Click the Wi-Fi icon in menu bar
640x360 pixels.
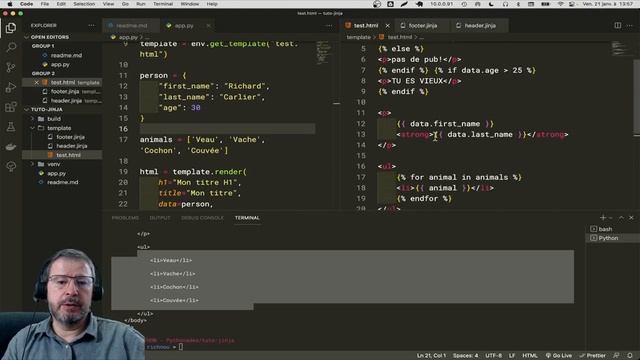[561, 4]
